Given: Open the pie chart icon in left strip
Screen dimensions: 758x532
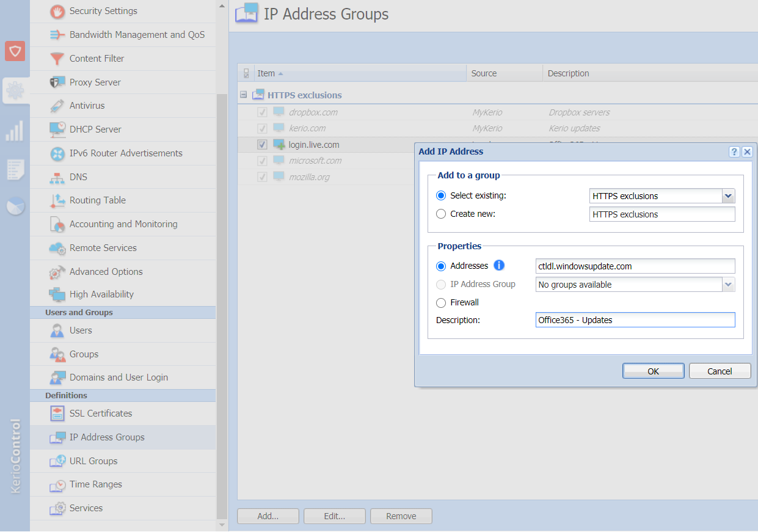Looking at the screenshot, I should (x=15, y=206).
